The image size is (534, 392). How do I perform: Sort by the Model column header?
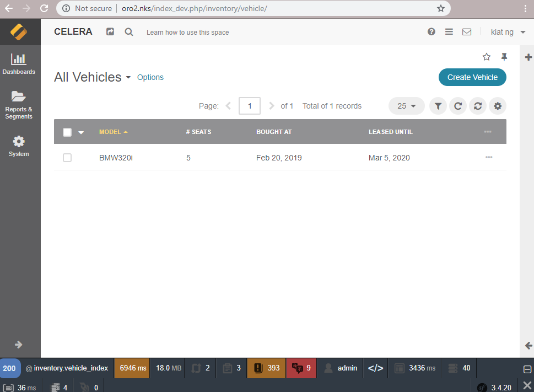click(110, 132)
